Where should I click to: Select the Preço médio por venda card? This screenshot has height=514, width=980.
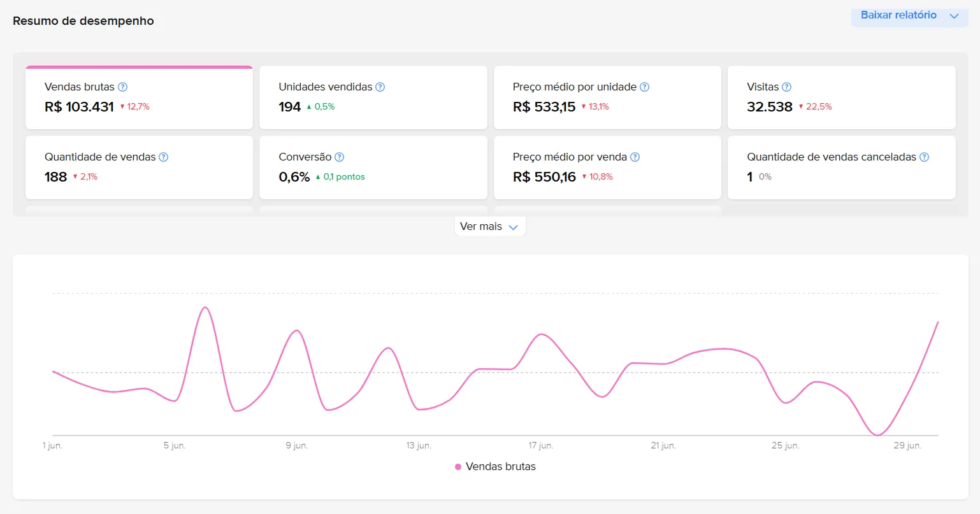coord(607,167)
